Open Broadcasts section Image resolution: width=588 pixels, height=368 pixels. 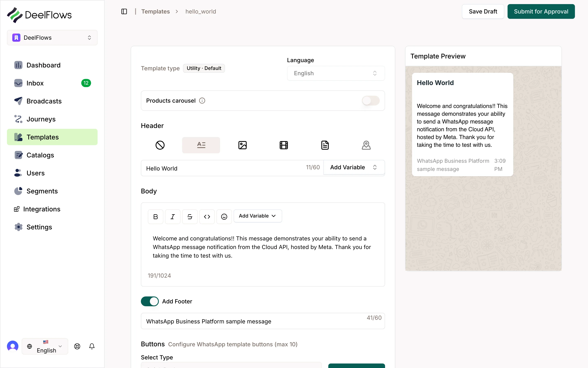[52, 101]
